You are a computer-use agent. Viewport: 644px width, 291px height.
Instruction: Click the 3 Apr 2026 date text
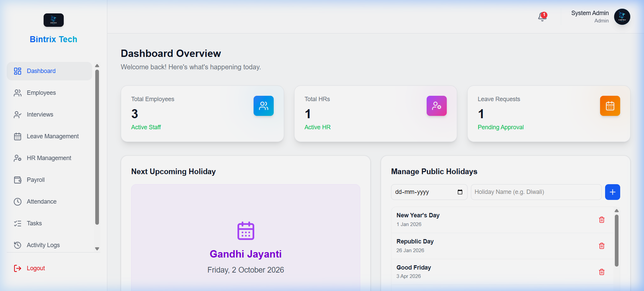pyautogui.click(x=409, y=276)
